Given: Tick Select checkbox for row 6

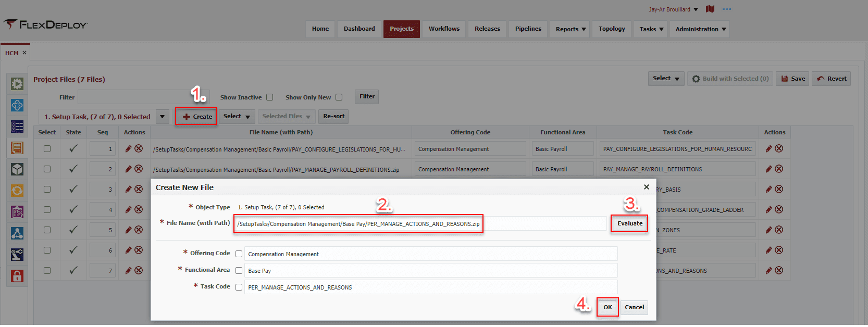Looking at the screenshot, I should pos(47,250).
